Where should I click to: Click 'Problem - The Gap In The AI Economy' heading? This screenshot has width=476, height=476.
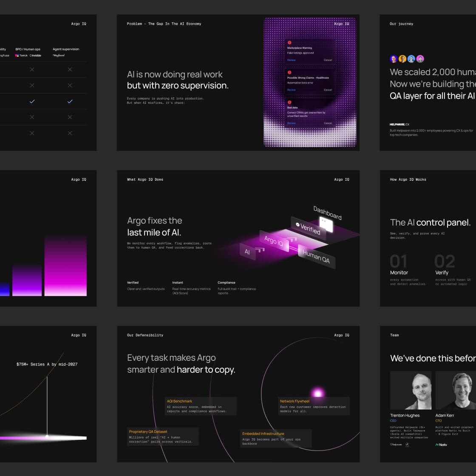[x=164, y=24]
